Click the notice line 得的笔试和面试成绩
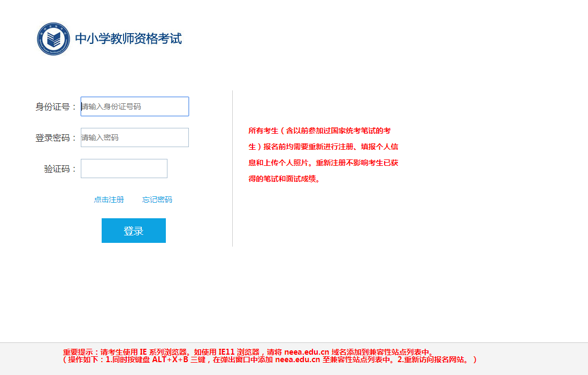This screenshot has width=588, height=375. pos(284,179)
